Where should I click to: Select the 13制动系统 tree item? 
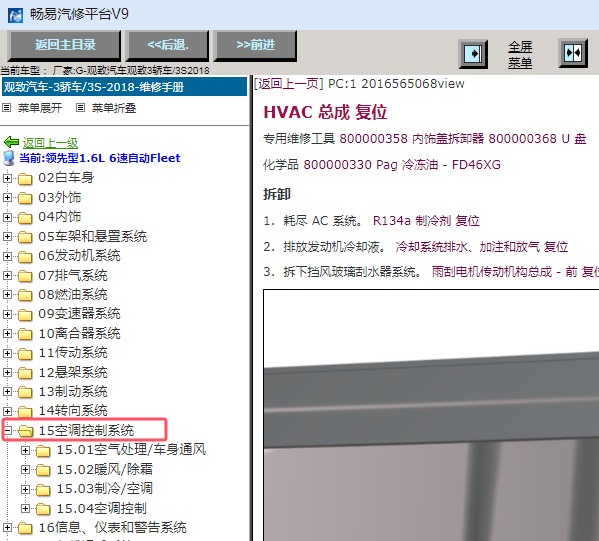click(x=73, y=392)
